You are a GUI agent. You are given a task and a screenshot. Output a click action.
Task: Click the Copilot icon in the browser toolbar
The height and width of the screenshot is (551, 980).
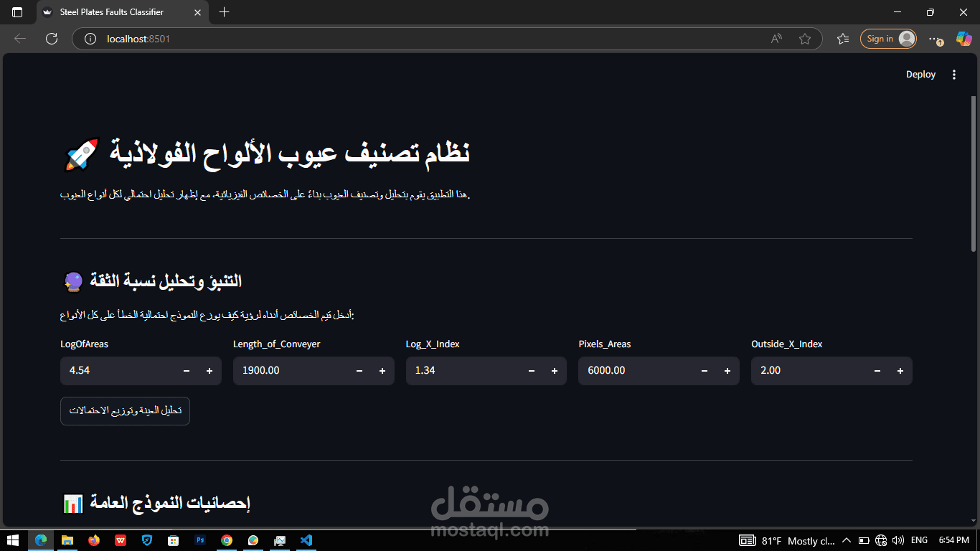[963, 39]
